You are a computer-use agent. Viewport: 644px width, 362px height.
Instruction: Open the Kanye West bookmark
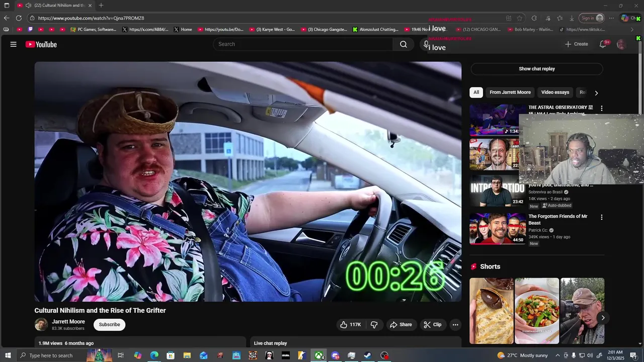pyautogui.click(x=272, y=30)
